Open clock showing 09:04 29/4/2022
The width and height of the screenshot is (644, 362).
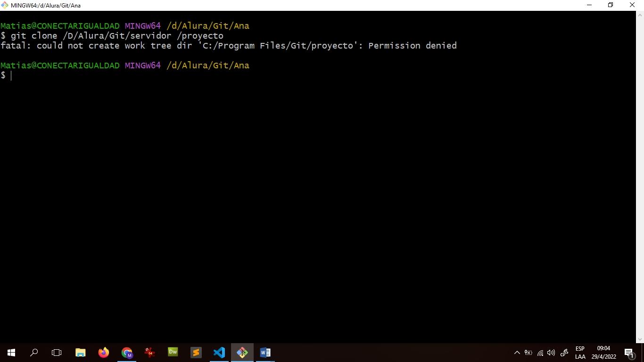click(603, 353)
